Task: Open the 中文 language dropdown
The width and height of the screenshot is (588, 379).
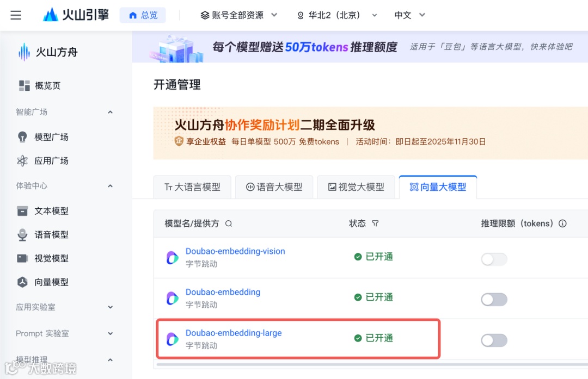Action: (409, 15)
